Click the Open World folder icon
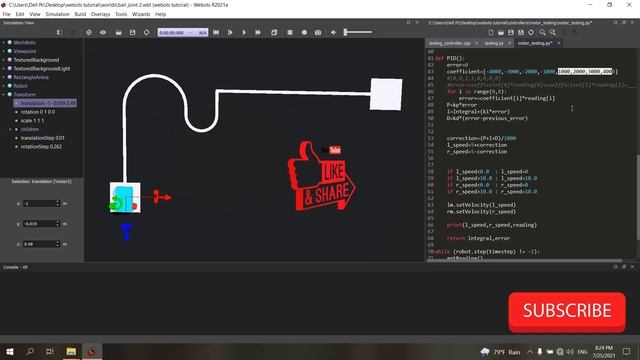This screenshot has width=640, height=360. pyautogui.click(x=118, y=32)
